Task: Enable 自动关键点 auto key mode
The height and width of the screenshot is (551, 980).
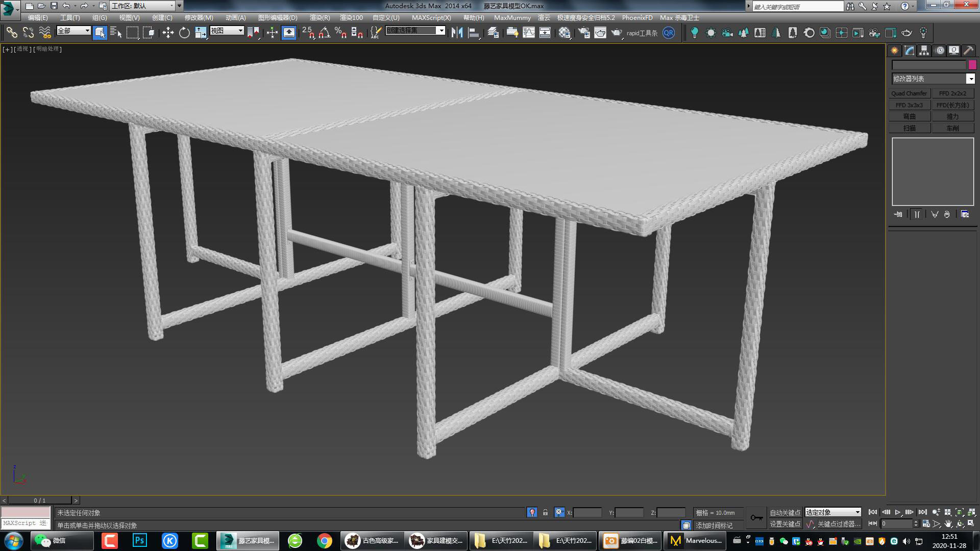Action: click(785, 512)
